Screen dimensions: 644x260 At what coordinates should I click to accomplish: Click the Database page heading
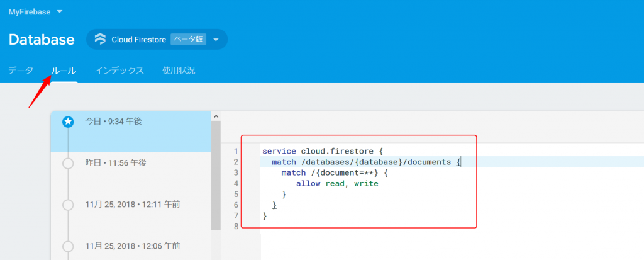click(42, 40)
